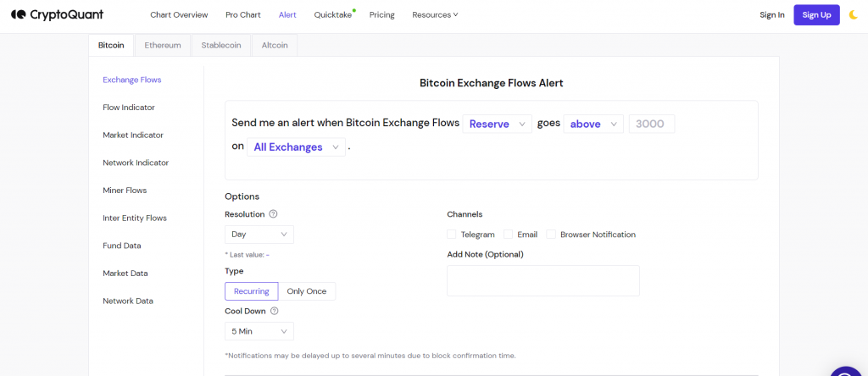
Task: Switch to the Ethereum tab
Action: tap(163, 46)
